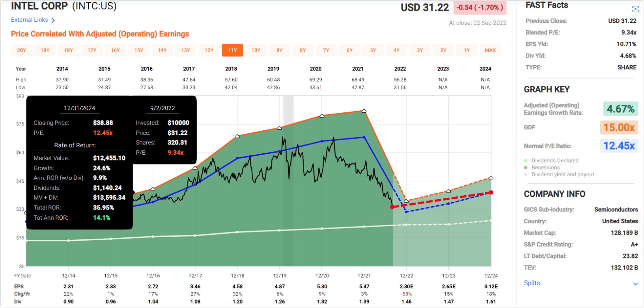Select the 18Y time range tab
This screenshot has height=308, width=644.
[69, 50]
